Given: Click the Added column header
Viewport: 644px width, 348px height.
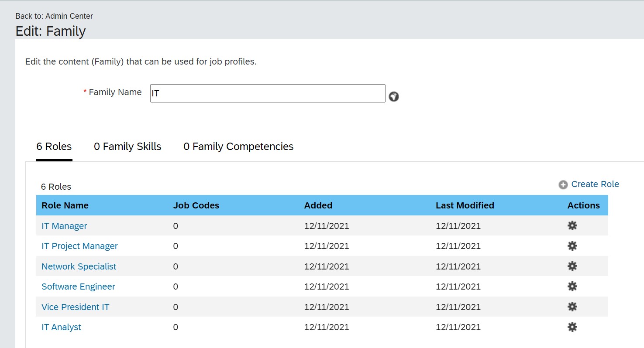Looking at the screenshot, I should (318, 205).
